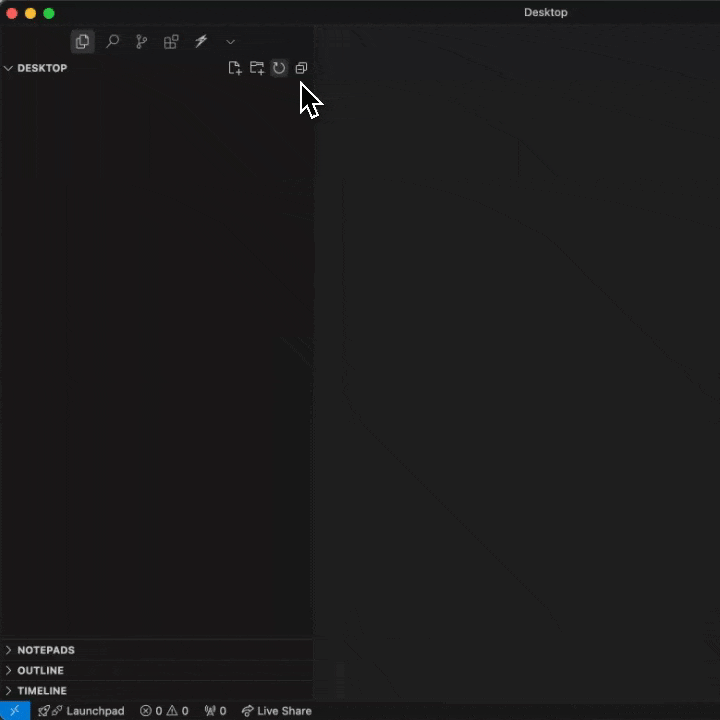Collapse all folders in Explorer
This screenshot has width=720, height=720.
pyautogui.click(x=301, y=68)
